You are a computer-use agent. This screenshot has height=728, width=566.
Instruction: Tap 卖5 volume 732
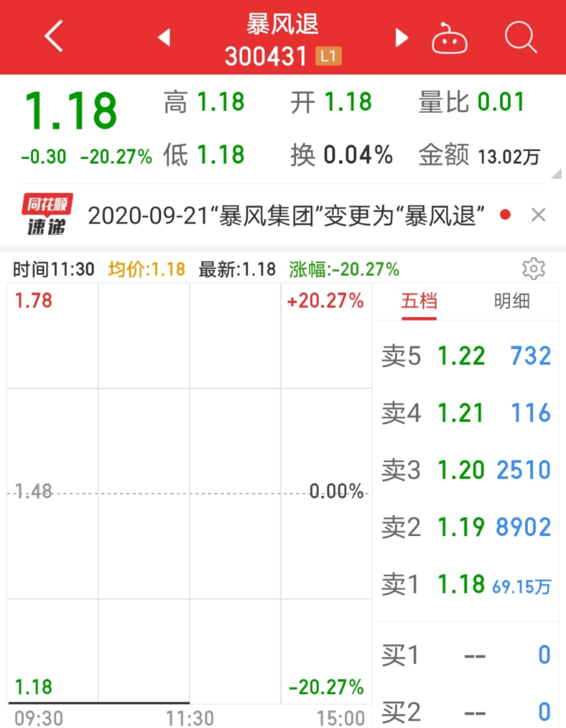(x=530, y=356)
